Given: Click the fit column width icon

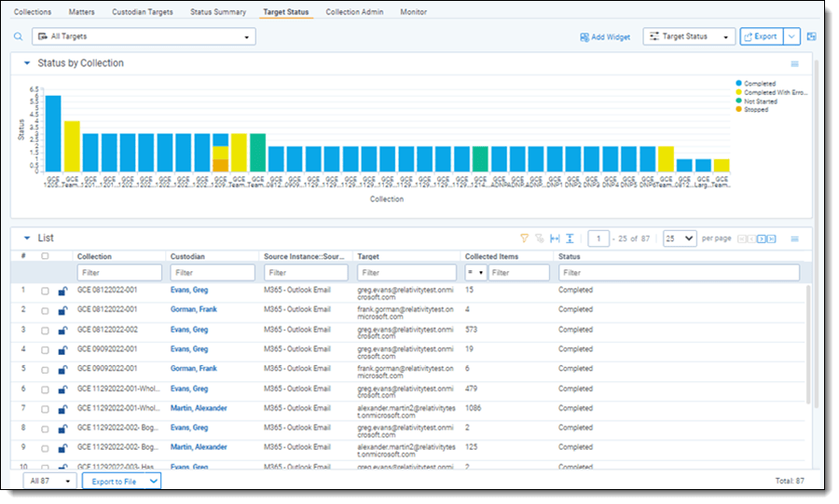Looking at the screenshot, I should 555,238.
